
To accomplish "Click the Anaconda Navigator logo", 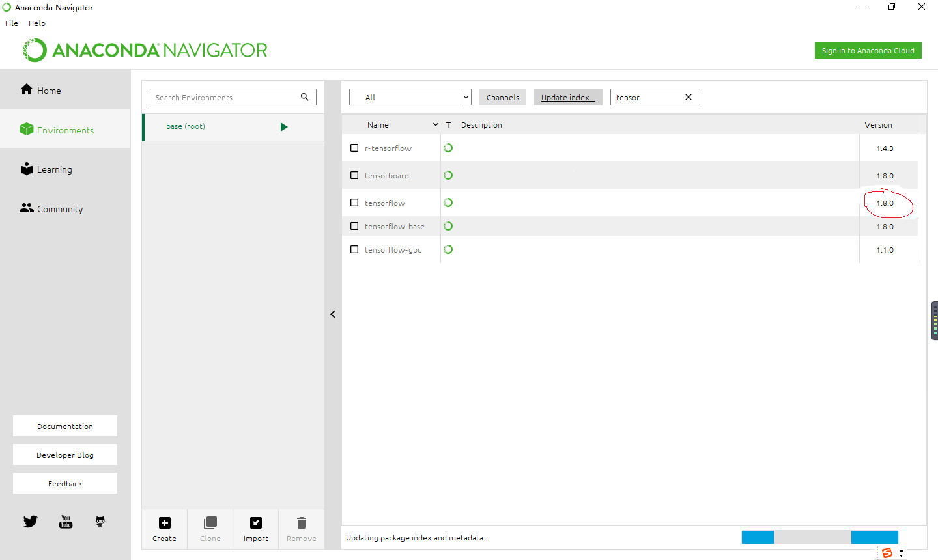I will [x=145, y=50].
